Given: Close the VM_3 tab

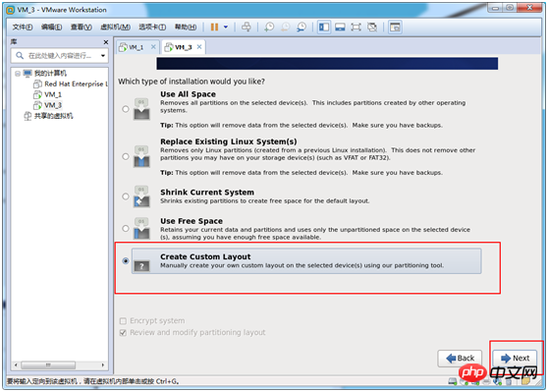Looking at the screenshot, I should [199, 47].
